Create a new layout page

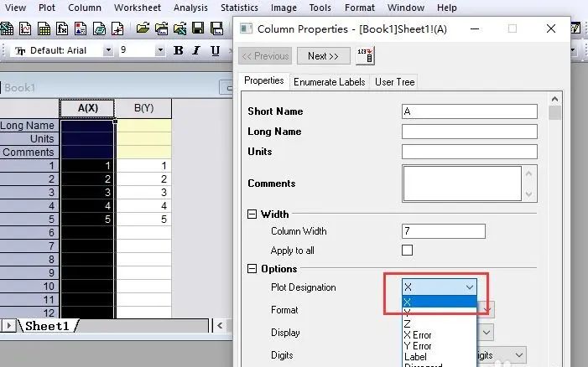point(81,28)
